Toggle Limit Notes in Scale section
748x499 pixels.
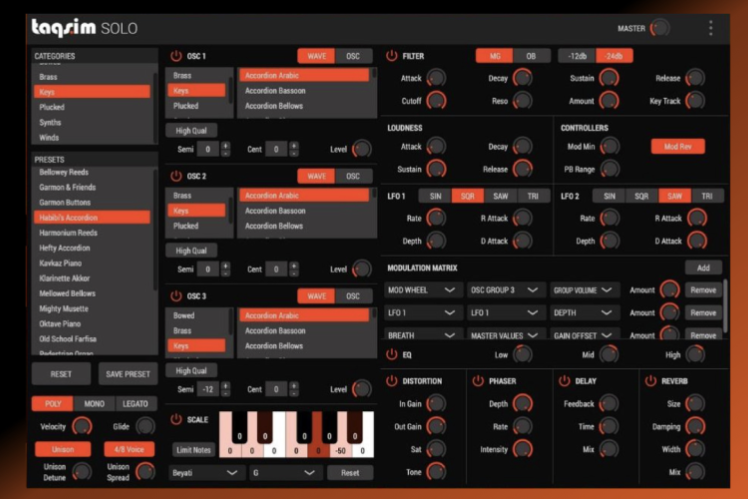click(193, 450)
